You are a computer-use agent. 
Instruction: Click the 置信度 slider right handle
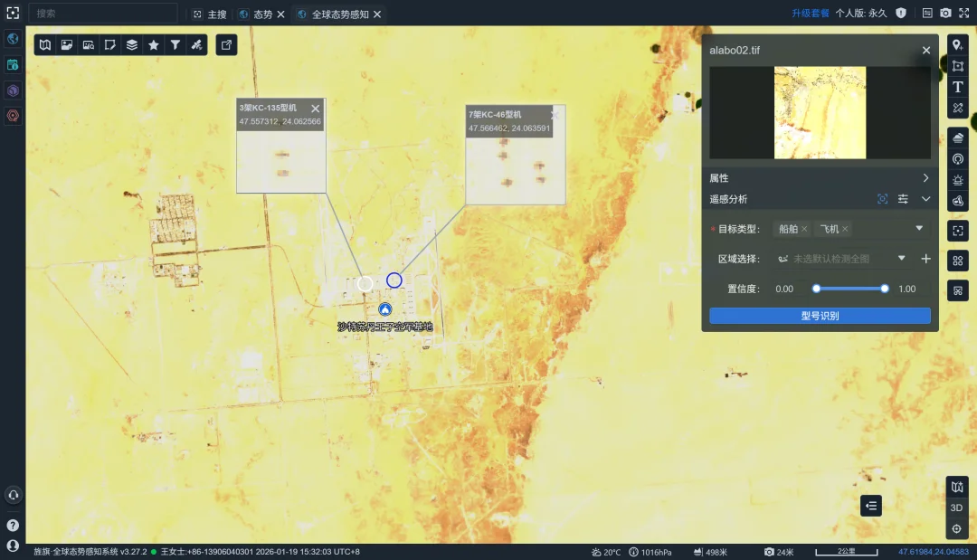pyautogui.click(x=885, y=289)
